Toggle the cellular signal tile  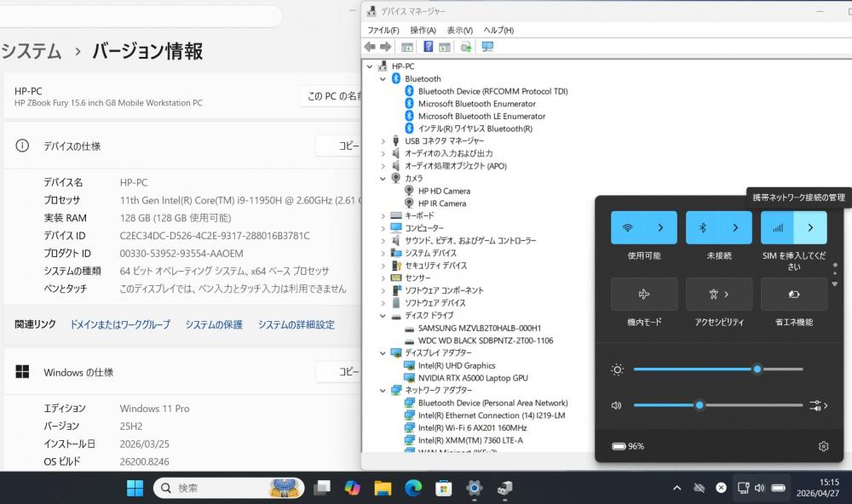tap(778, 227)
